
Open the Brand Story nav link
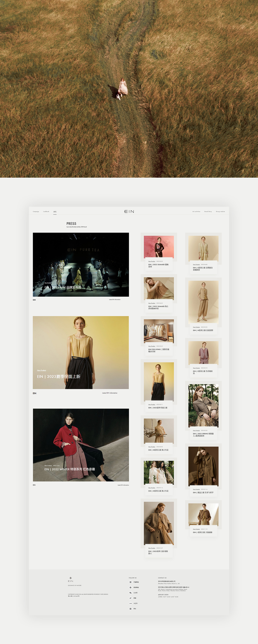208,212
